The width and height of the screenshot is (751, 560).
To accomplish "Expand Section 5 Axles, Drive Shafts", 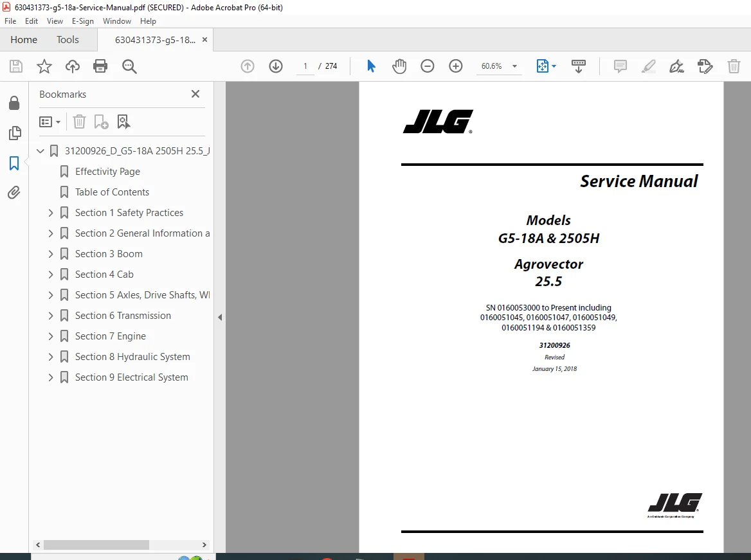I will (51, 295).
